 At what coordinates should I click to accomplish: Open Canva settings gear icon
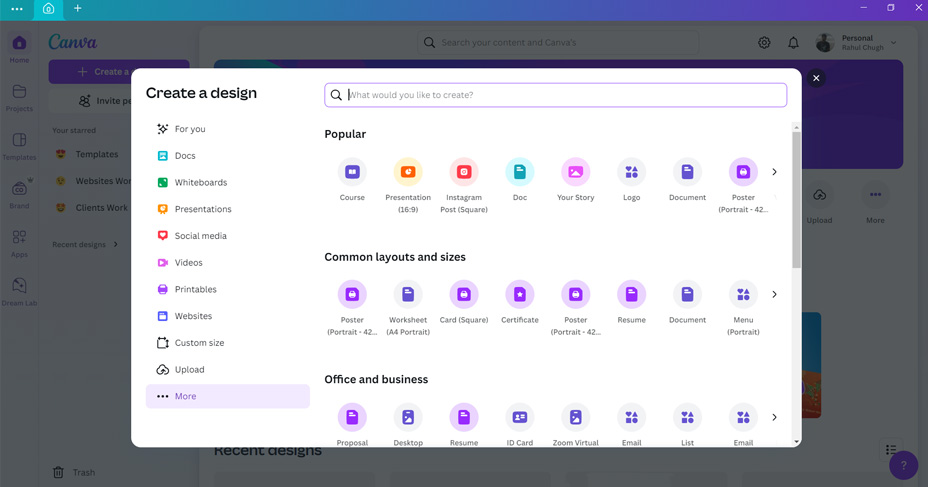(x=764, y=43)
